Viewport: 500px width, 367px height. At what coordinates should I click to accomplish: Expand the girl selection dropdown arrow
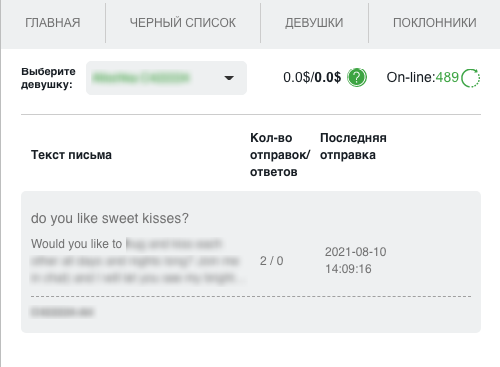pyautogui.click(x=229, y=78)
